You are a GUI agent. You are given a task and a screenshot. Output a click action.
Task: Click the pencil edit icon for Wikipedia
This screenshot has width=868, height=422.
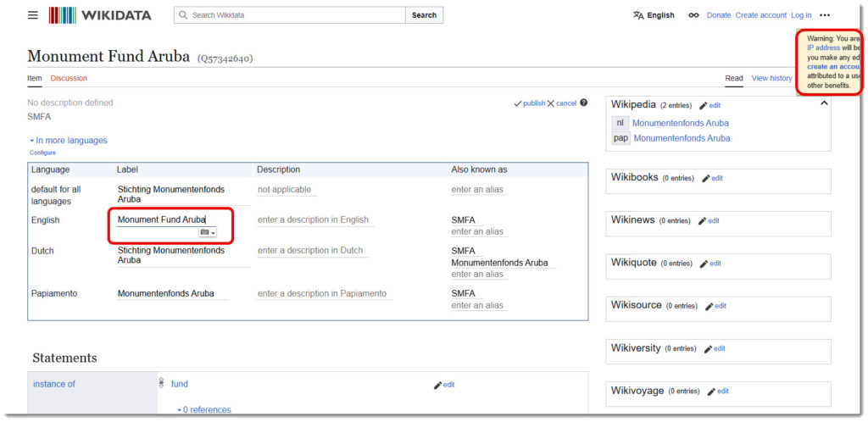[x=704, y=105]
